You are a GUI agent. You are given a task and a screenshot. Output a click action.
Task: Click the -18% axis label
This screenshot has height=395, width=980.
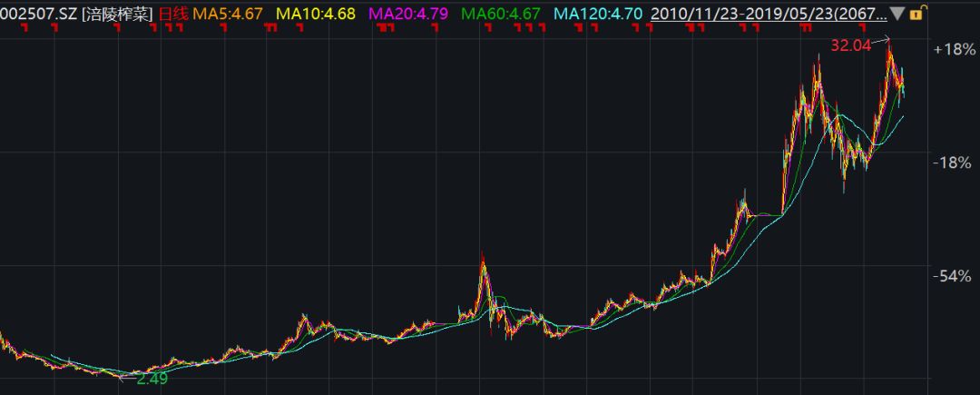pos(953,163)
